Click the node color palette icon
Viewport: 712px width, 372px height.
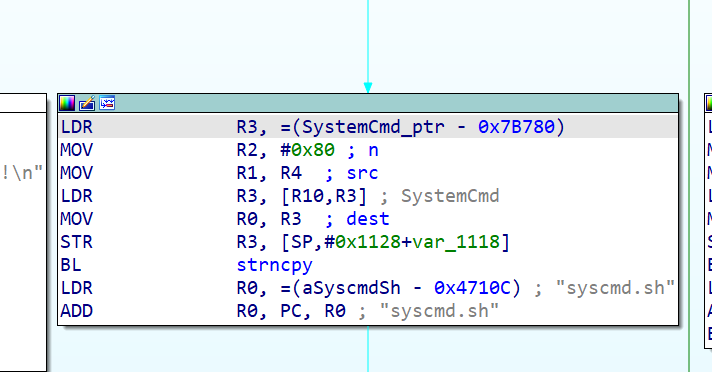(67, 104)
